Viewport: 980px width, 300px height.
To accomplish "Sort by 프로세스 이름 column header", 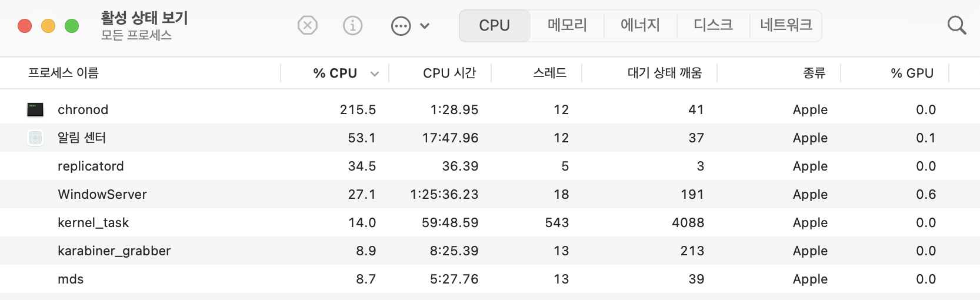I will tap(64, 73).
